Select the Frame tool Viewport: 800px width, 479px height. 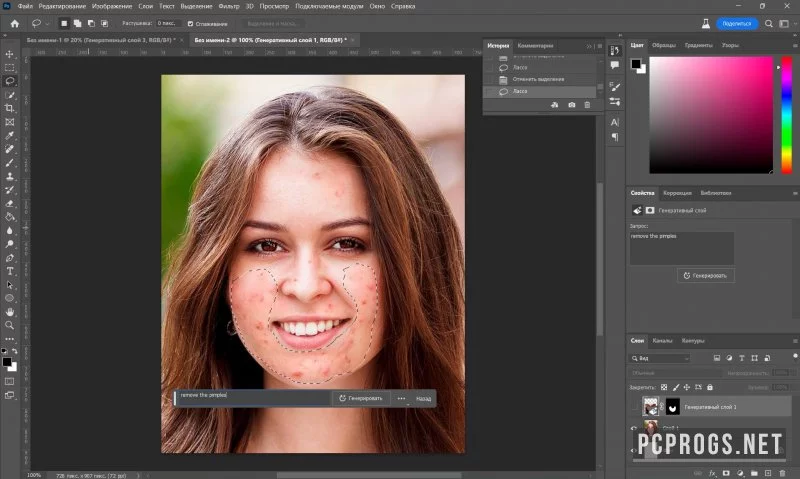coord(9,122)
